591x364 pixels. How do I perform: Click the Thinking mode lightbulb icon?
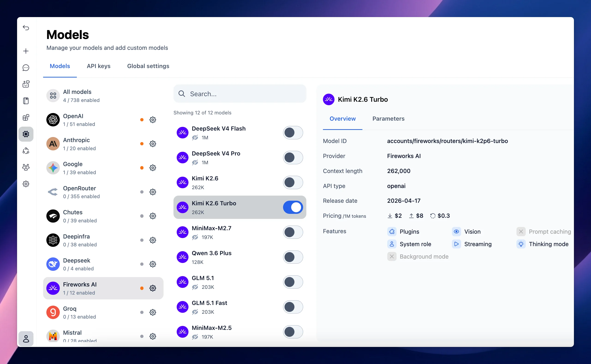[x=521, y=244]
